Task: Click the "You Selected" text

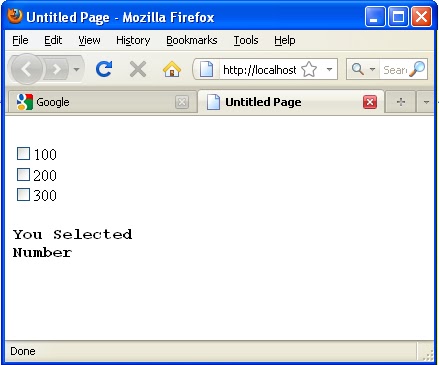Action: [x=73, y=234]
